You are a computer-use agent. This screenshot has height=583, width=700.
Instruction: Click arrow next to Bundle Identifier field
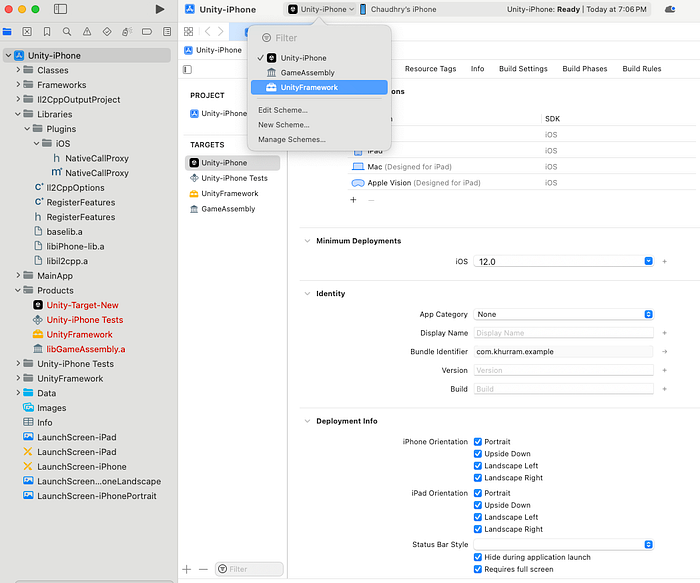tap(664, 352)
